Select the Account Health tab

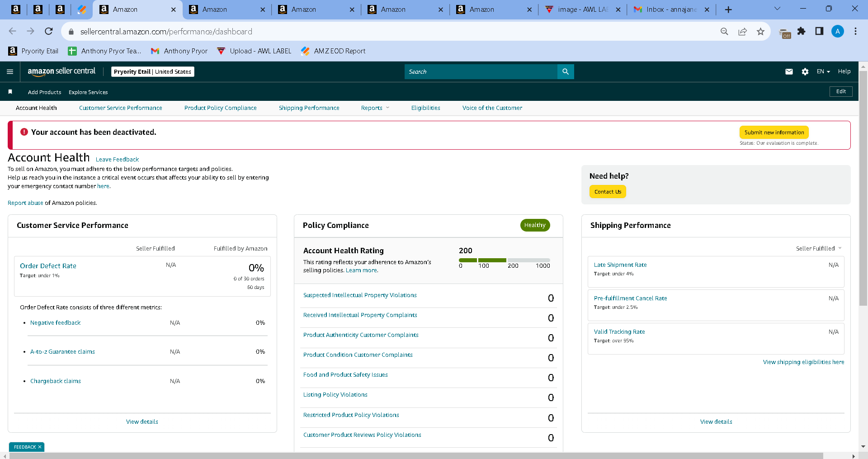(36, 108)
